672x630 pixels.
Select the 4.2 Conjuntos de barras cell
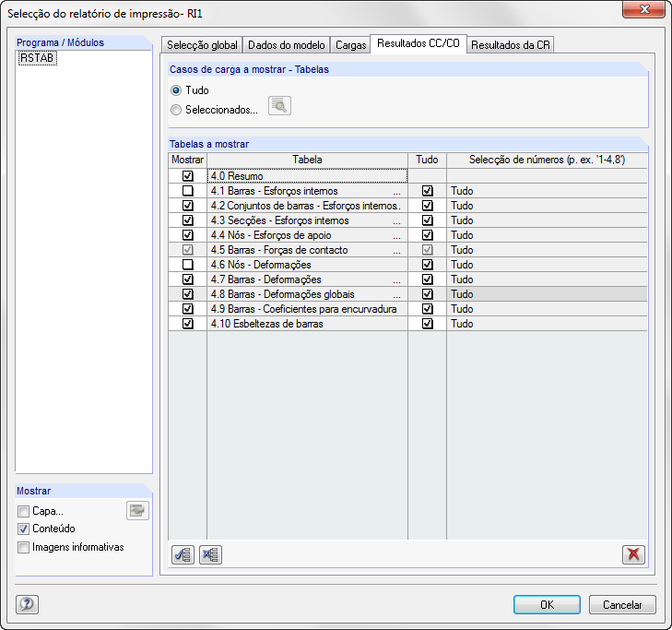pyautogui.click(x=307, y=206)
